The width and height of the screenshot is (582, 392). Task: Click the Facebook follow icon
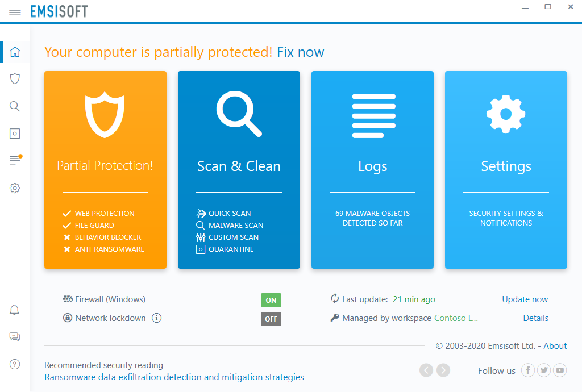click(x=527, y=370)
